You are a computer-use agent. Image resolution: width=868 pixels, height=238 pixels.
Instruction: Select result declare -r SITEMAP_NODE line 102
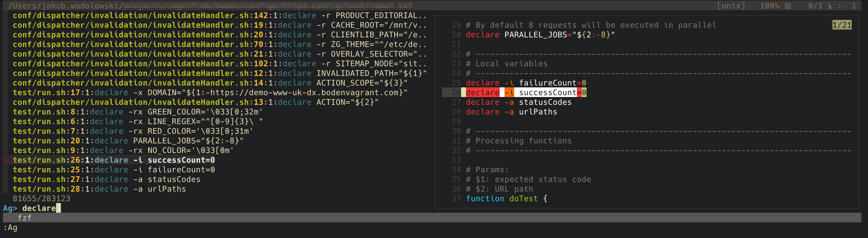[220, 64]
